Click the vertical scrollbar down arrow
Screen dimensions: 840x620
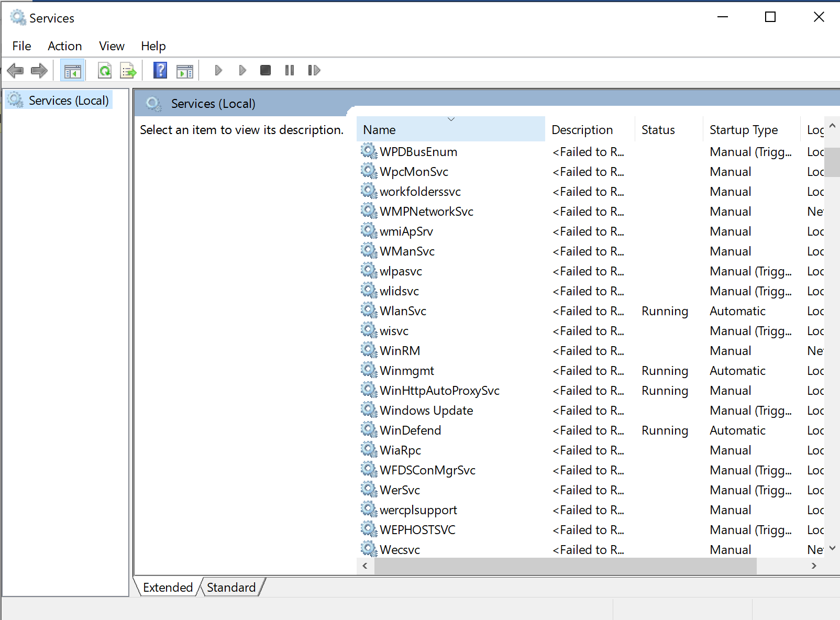(x=832, y=548)
